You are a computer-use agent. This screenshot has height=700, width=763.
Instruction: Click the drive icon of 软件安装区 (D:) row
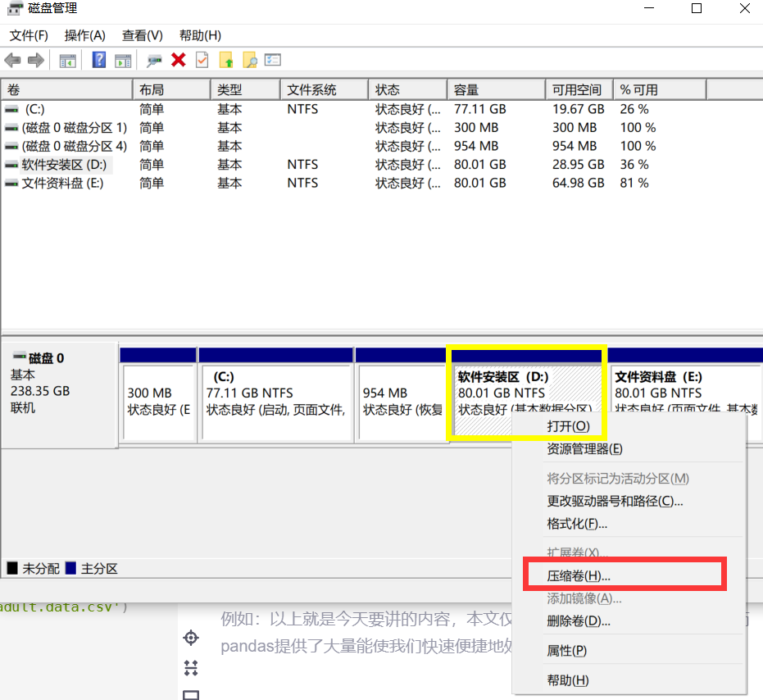(x=11, y=165)
